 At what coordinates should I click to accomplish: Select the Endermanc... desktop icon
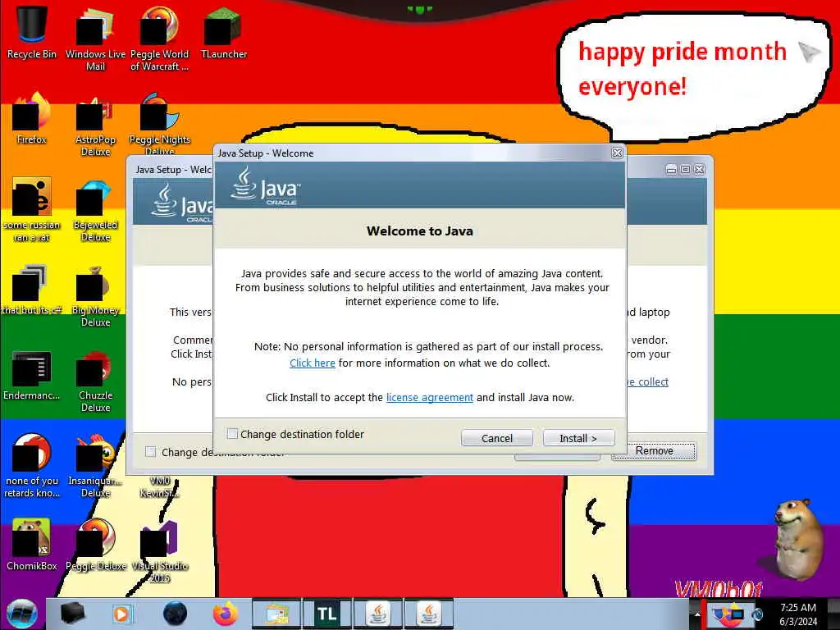pos(32,375)
